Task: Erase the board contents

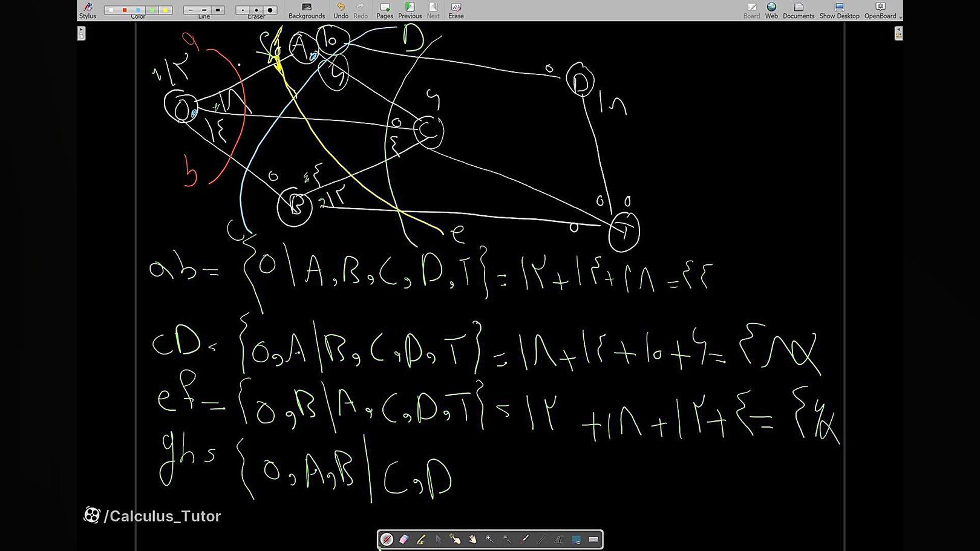Action: click(x=456, y=10)
